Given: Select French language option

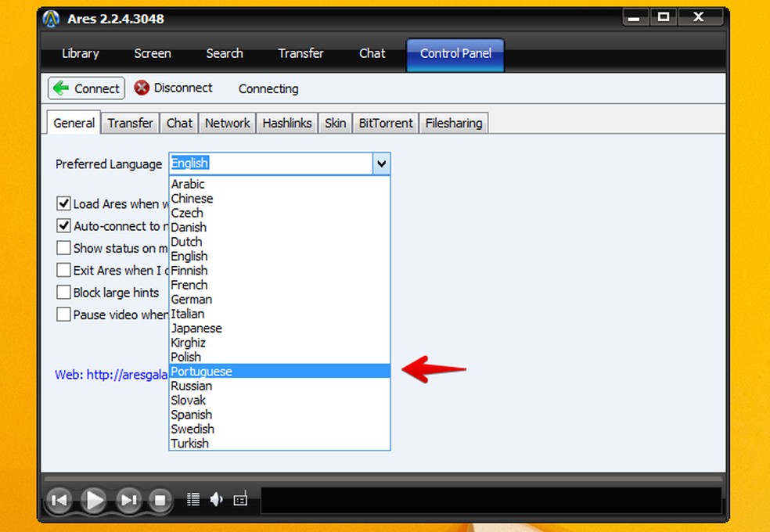Looking at the screenshot, I should pyautogui.click(x=279, y=285).
